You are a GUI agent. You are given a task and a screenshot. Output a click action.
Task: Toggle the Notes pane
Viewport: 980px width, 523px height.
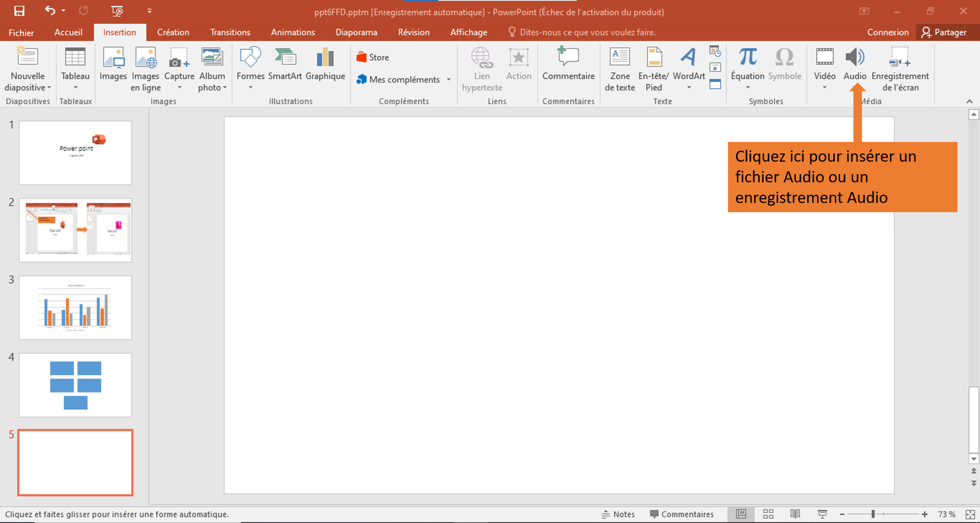(618, 514)
